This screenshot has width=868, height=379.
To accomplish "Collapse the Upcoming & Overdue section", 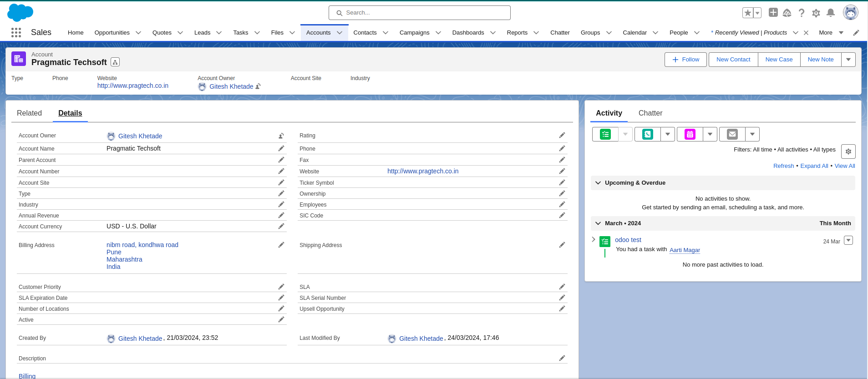I will coord(598,183).
